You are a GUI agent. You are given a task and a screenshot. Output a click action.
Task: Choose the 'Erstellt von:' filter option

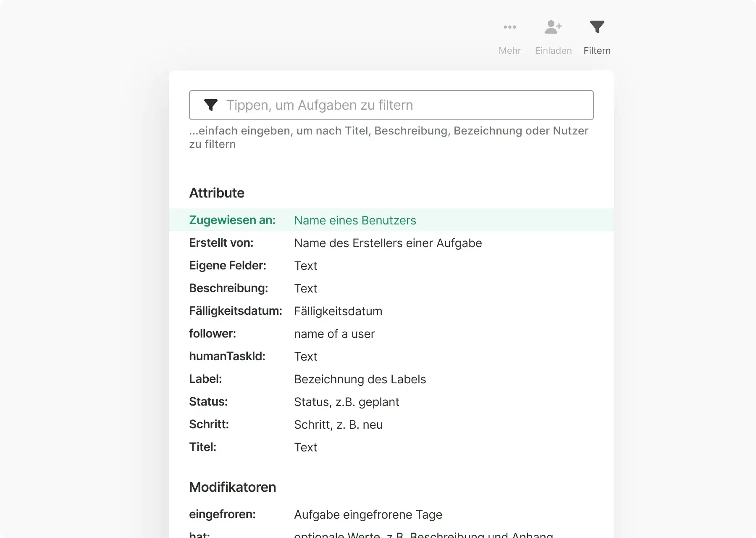click(x=221, y=243)
